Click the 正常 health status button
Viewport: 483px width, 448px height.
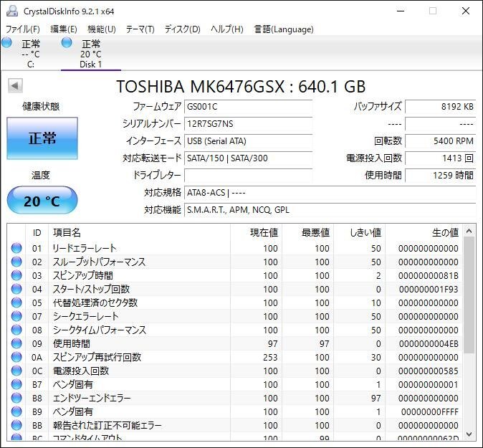pos(42,138)
